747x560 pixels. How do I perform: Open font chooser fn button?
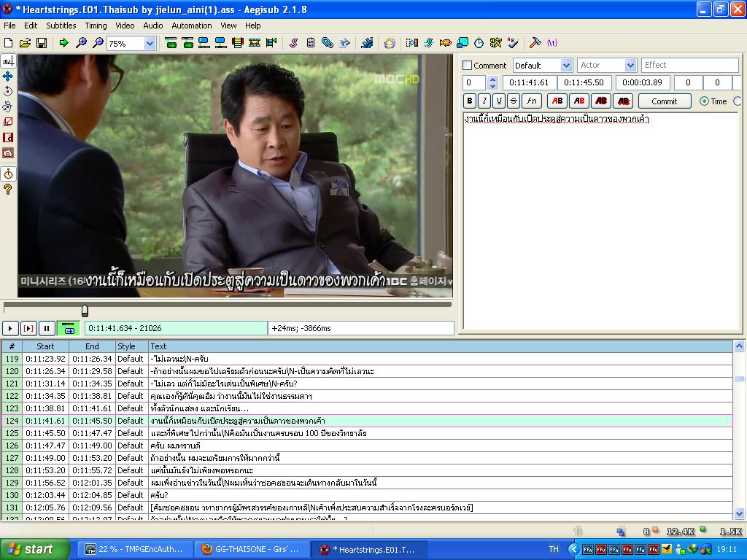click(532, 101)
